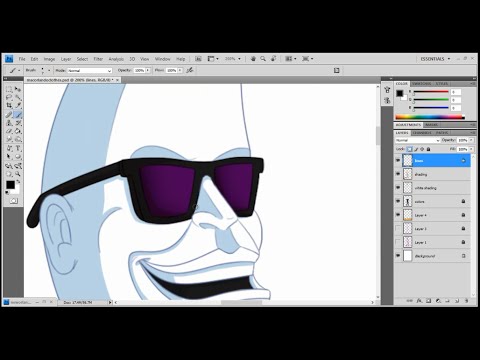This screenshot has width=480, height=360.
Task: Add layer style with fx button
Action: pos(419,301)
